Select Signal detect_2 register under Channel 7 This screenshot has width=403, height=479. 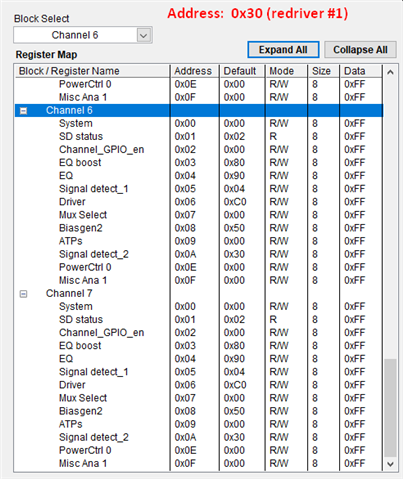[x=94, y=437]
